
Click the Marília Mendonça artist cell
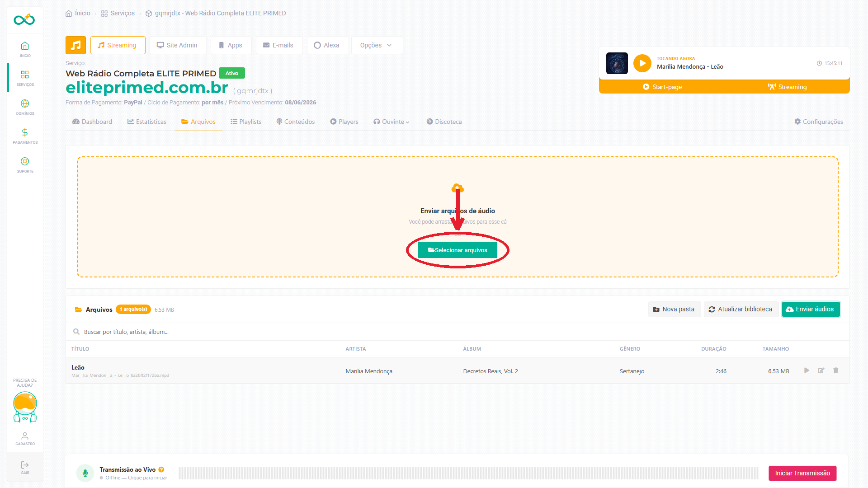[x=369, y=371]
